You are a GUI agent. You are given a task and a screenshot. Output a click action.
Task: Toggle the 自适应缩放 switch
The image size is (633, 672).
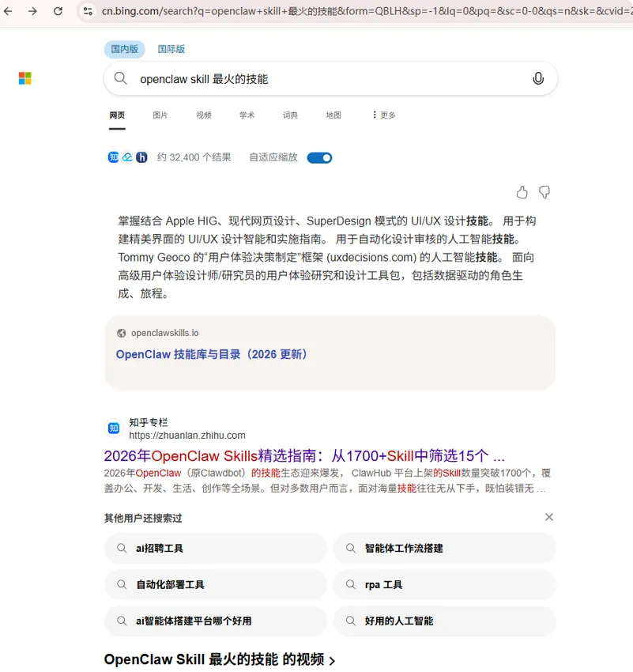[x=319, y=157]
